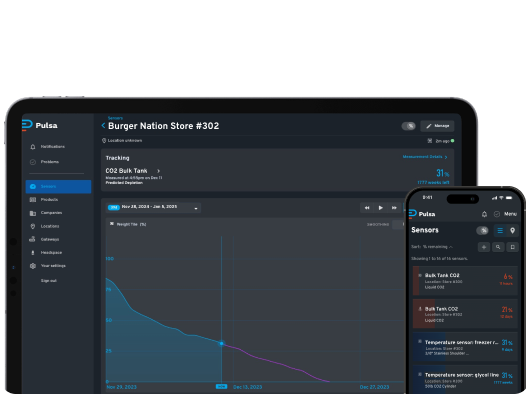
Task: Click the gear icon for Your settings
Action: pos(33,266)
